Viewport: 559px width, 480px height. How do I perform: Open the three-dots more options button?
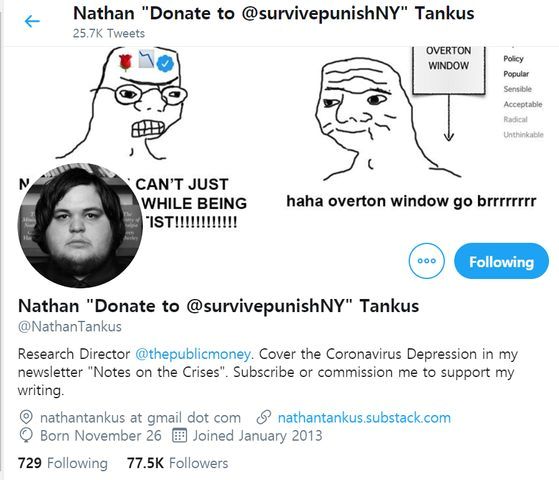click(x=427, y=261)
